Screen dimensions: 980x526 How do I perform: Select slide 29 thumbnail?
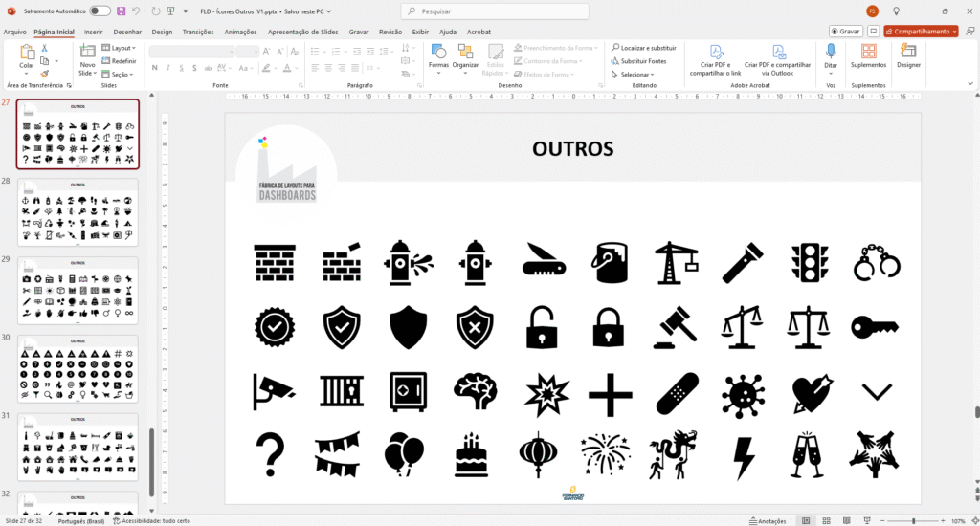point(78,291)
